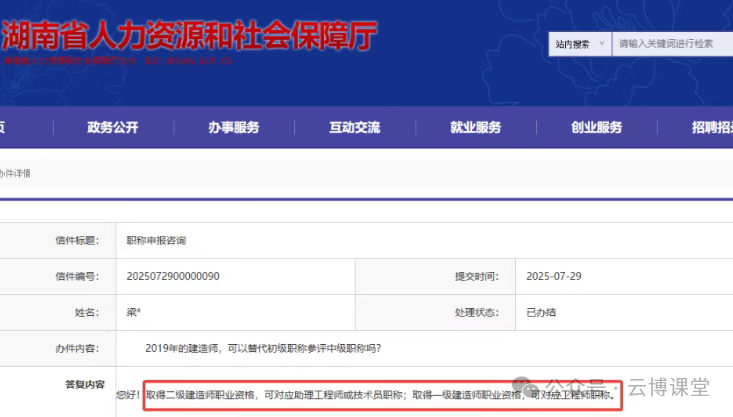Open the 创业服务 menu

coord(596,127)
